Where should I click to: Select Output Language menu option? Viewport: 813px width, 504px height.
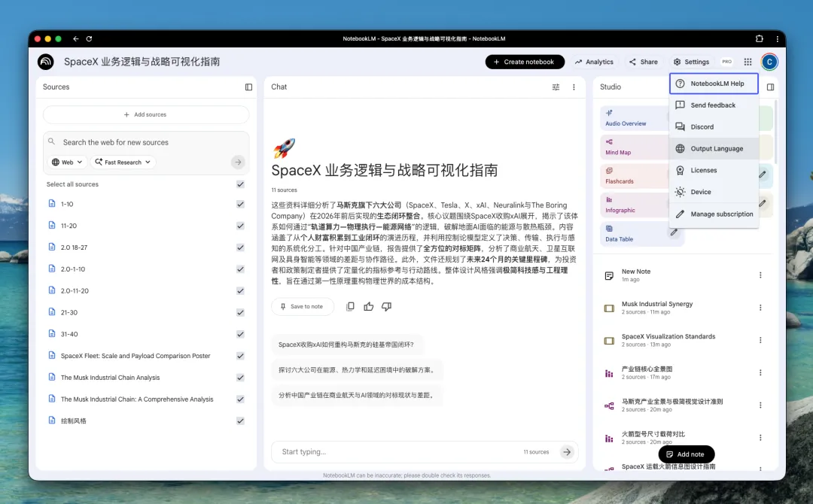pos(714,149)
